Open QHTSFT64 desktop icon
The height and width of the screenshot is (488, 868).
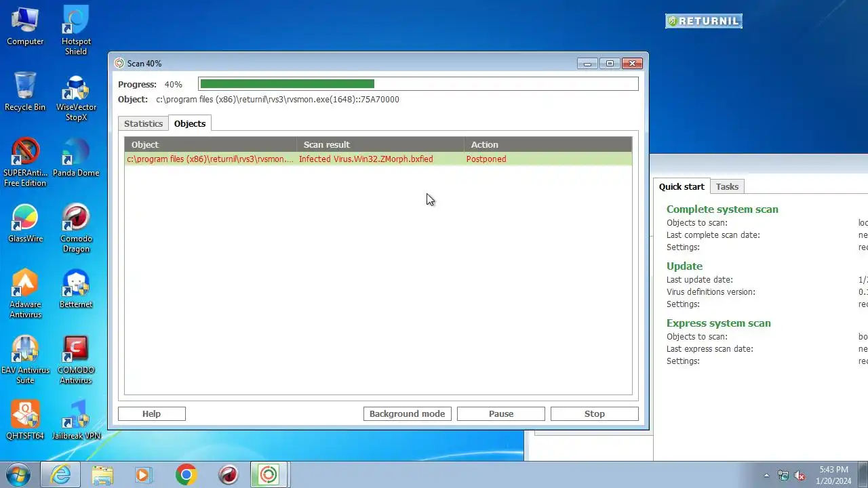[25, 421]
